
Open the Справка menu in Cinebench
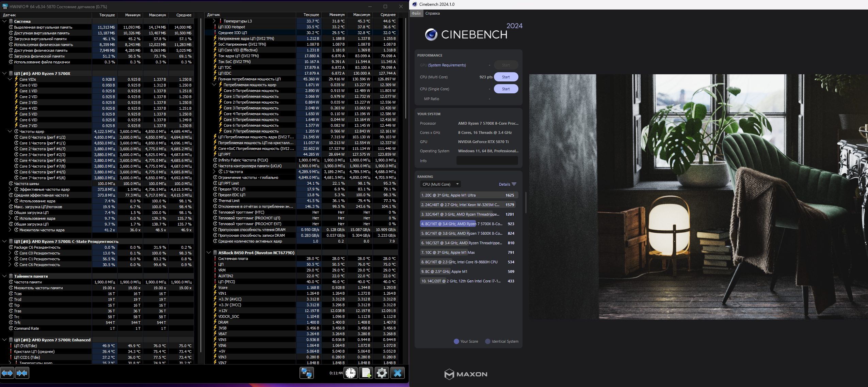432,13
